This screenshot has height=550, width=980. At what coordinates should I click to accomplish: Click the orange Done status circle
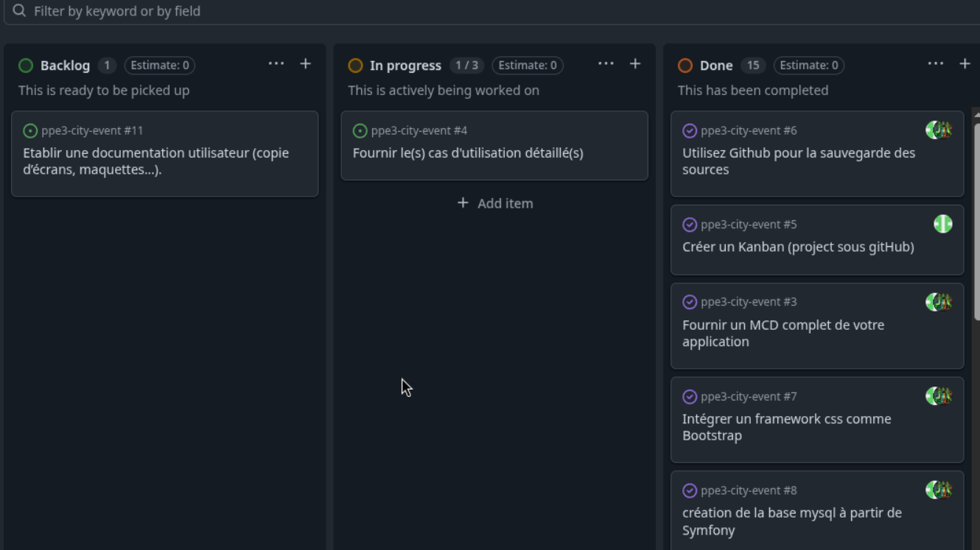click(684, 65)
